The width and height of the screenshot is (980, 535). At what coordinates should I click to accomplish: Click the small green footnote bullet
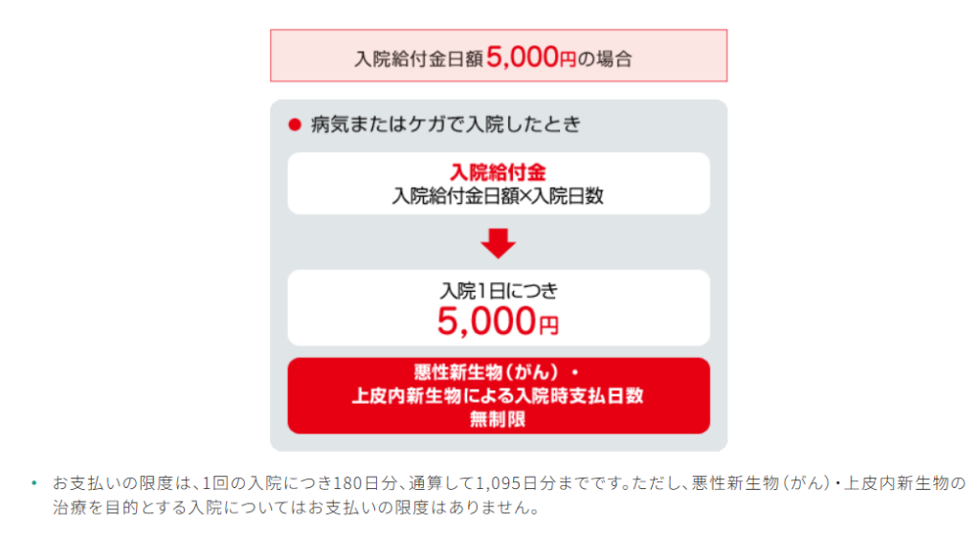click(33, 483)
